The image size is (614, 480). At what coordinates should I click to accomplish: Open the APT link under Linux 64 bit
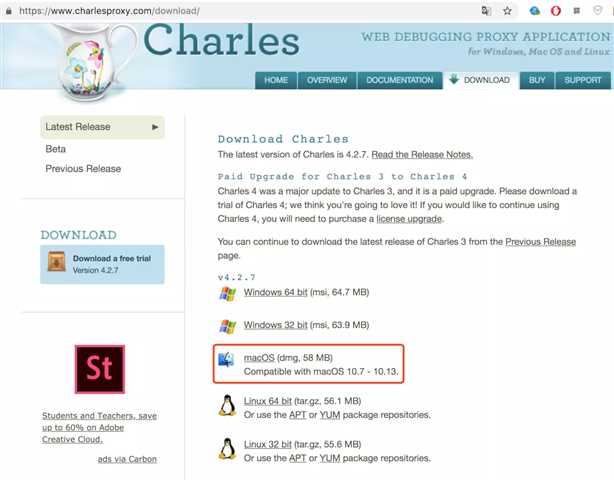pos(297,415)
